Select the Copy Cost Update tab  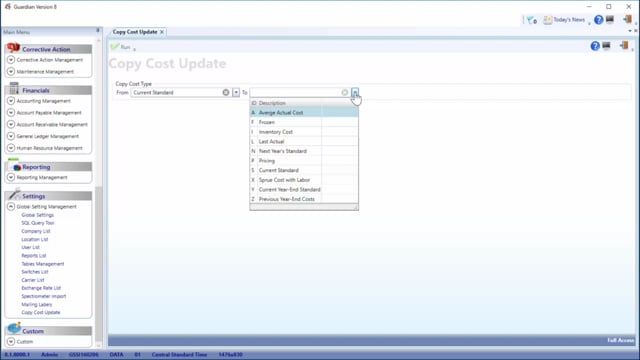(135, 32)
